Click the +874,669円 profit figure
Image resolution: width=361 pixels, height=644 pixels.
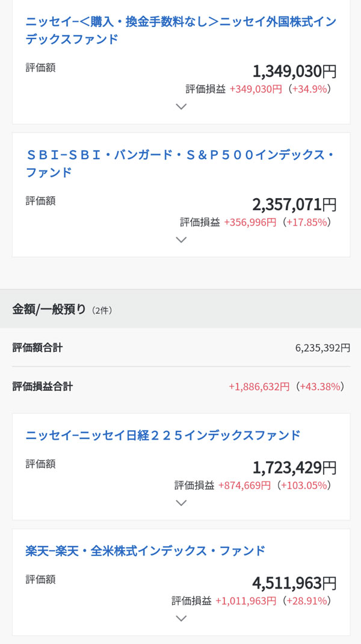click(x=245, y=486)
